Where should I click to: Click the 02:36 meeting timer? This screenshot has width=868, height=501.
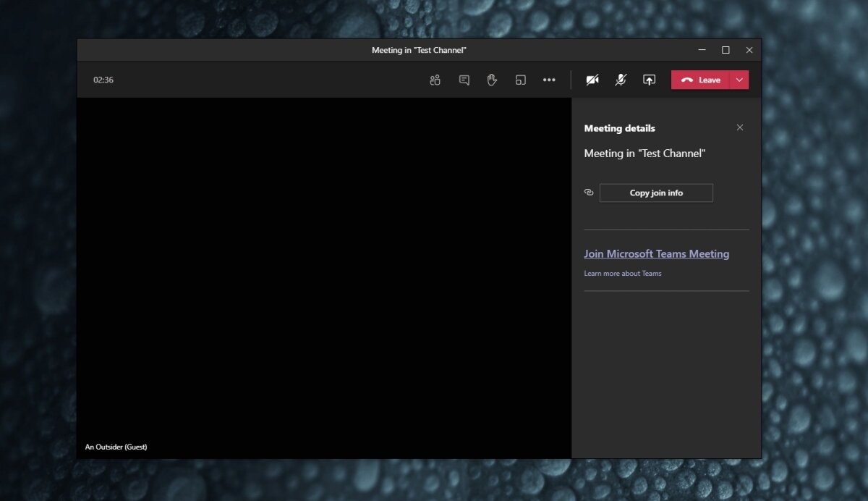[x=103, y=80]
